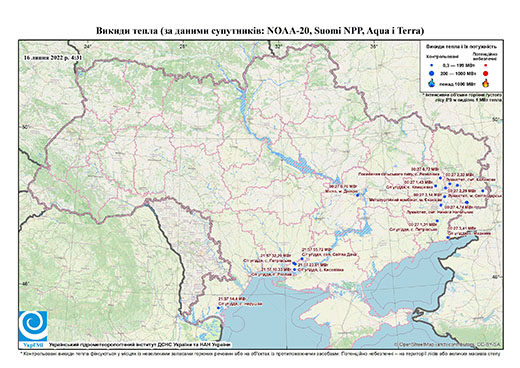Click the '200 — 1000 МВт' legend entry
This screenshot has width=520, height=368.
point(457,74)
